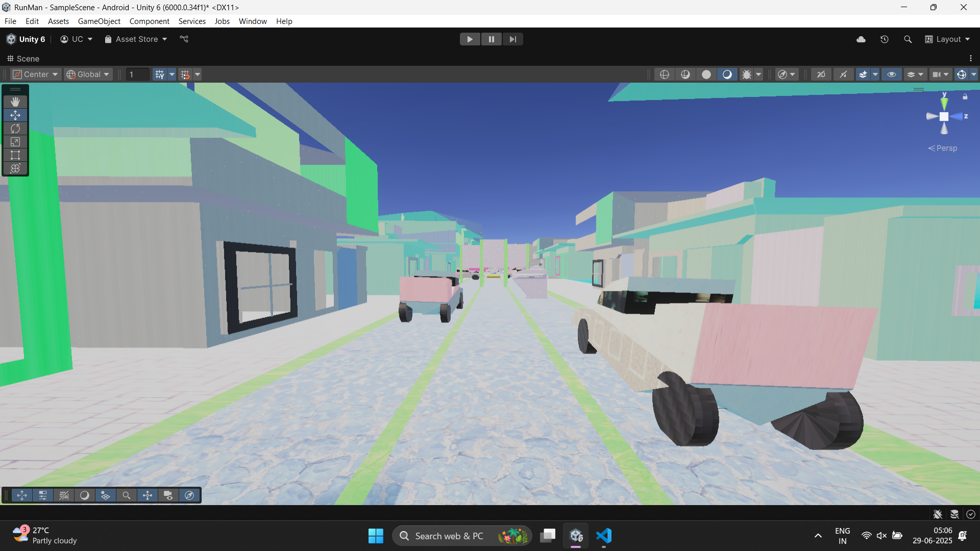Select the Rotate tool

click(15, 129)
